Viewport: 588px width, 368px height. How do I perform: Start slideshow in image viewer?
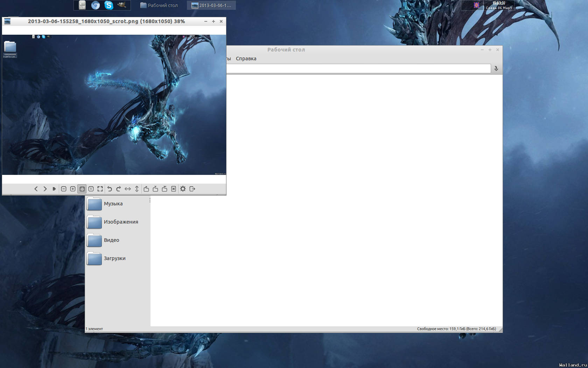point(54,189)
